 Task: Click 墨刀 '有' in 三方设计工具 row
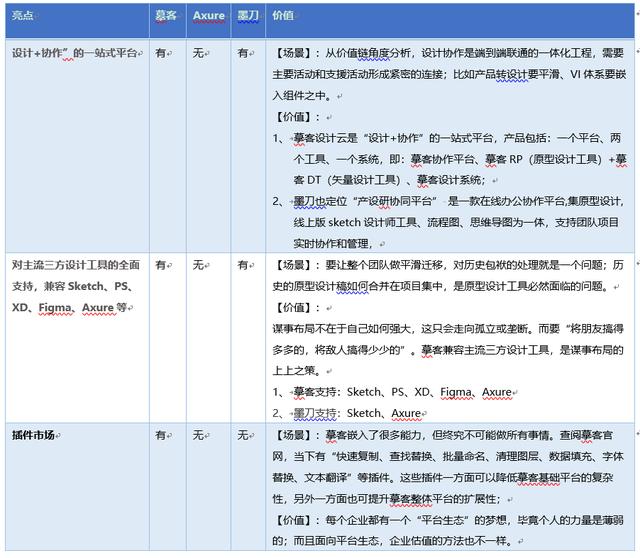click(x=243, y=265)
